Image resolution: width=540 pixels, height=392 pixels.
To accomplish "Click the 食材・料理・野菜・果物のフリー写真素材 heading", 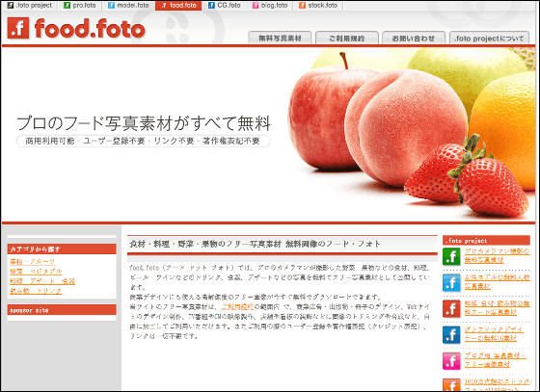I will [255, 244].
